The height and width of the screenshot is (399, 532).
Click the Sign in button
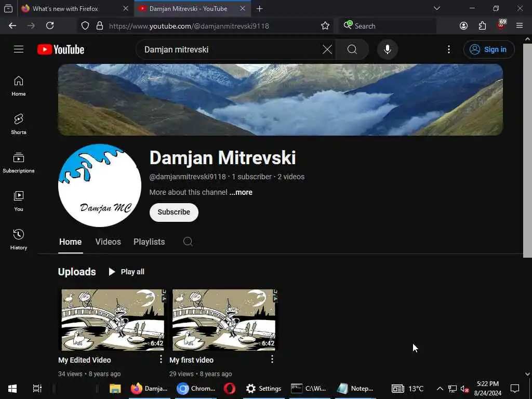pyautogui.click(x=489, y=49)
